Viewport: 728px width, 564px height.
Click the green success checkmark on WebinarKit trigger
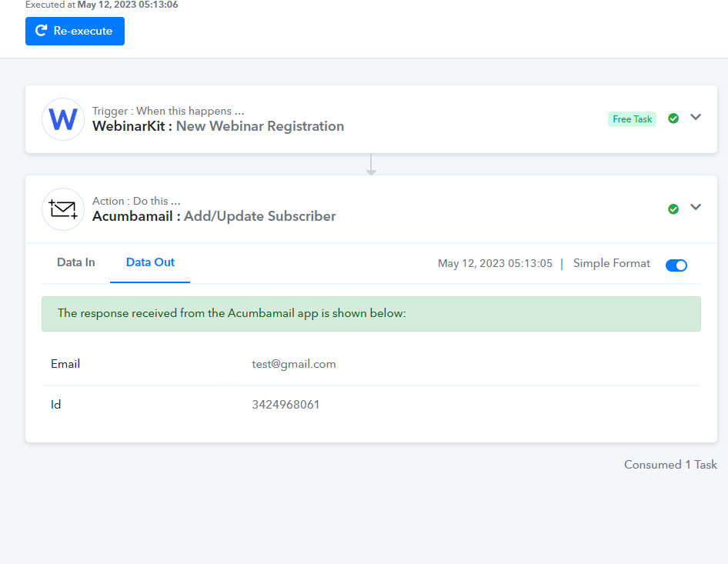point(673,118)
